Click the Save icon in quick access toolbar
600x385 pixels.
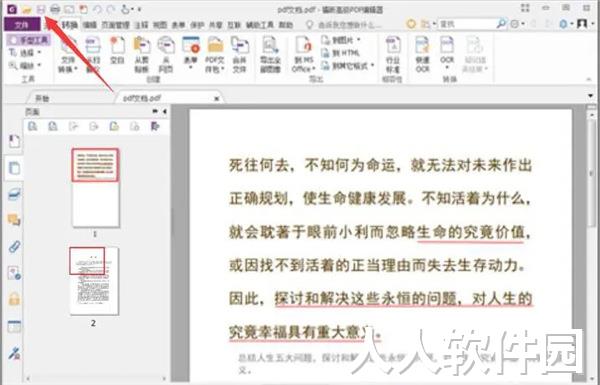41,9
